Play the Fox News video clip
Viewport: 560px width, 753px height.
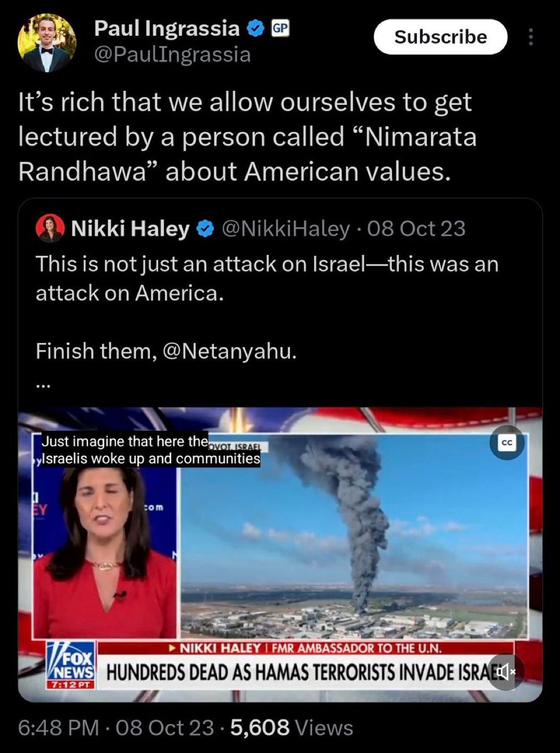280,555
